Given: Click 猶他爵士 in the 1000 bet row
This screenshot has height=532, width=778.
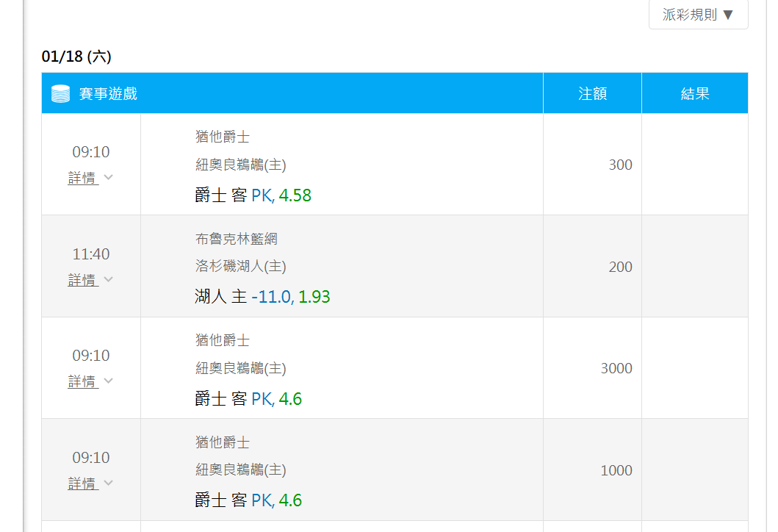Looking at the screenshot, I should [223, 442].
